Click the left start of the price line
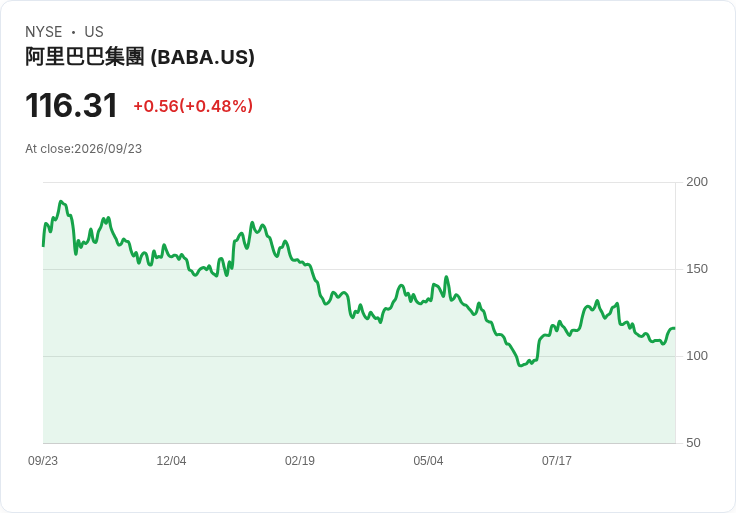The width and height of the screenshot is (736, 513). [44, 245]
